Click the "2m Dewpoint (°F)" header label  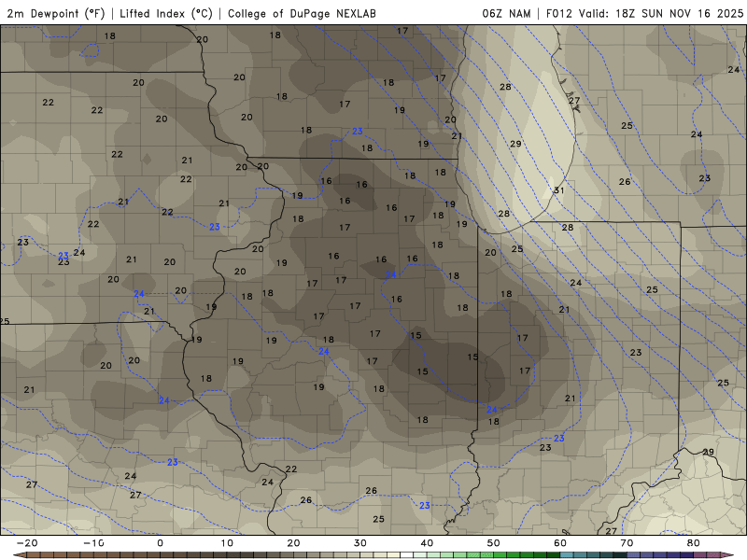[55, 13]
